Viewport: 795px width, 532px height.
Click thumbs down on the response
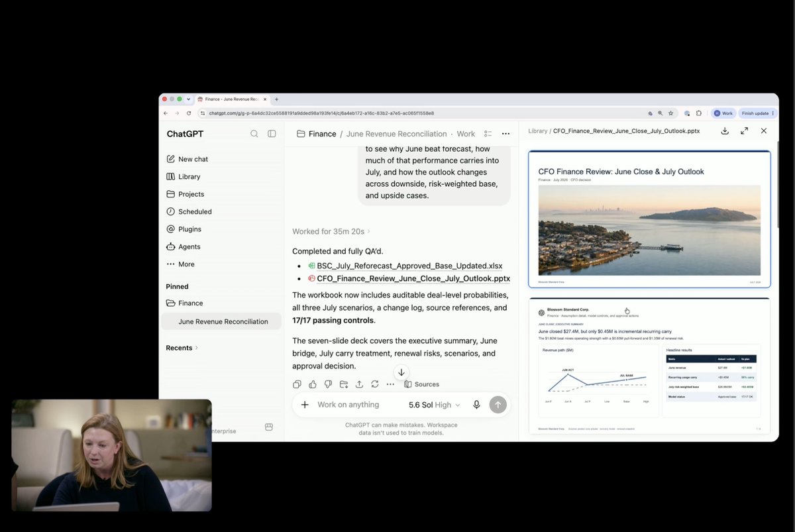(328, 384)
